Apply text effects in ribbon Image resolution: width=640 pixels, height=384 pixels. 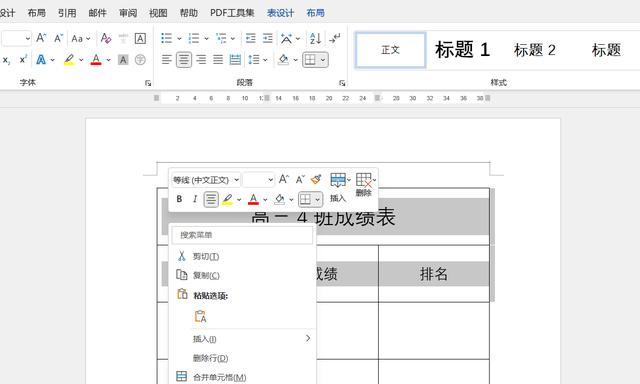point(41,60)
